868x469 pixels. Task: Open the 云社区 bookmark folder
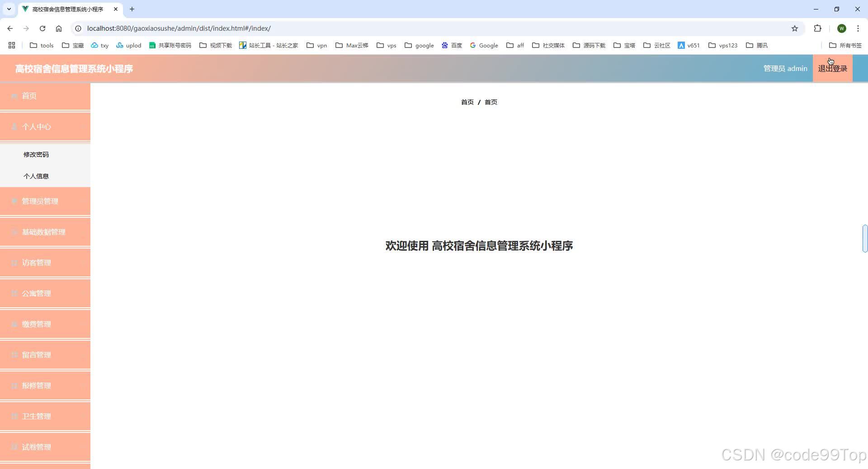point(657,45)
